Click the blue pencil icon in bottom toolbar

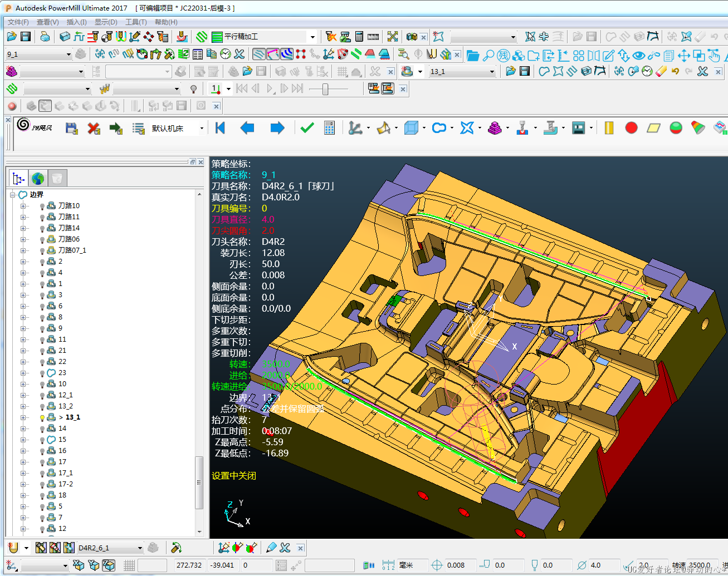pyautogui.click(x=271, y=548)
